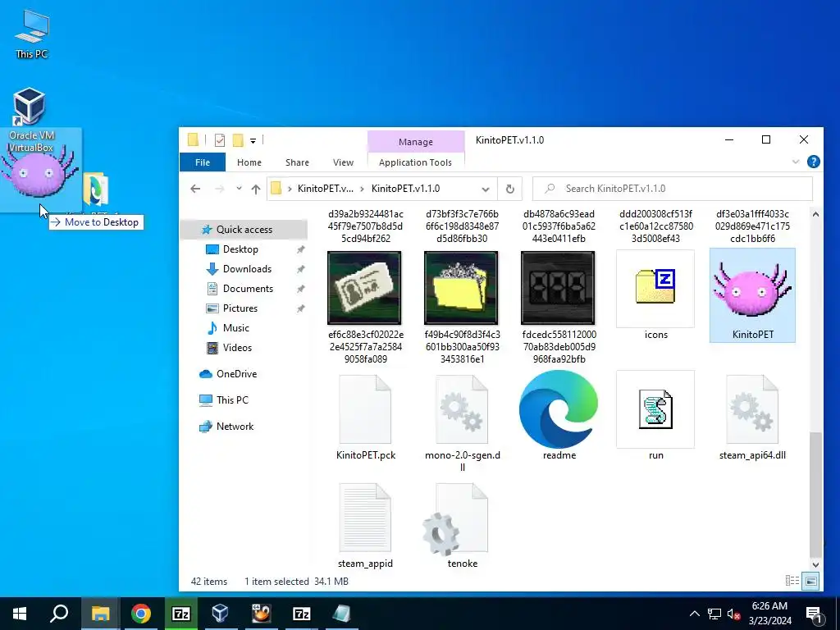Click KinitoPET.v1.1.0 breadcrumb segment
840x630 pixels.
coord(405,189)
